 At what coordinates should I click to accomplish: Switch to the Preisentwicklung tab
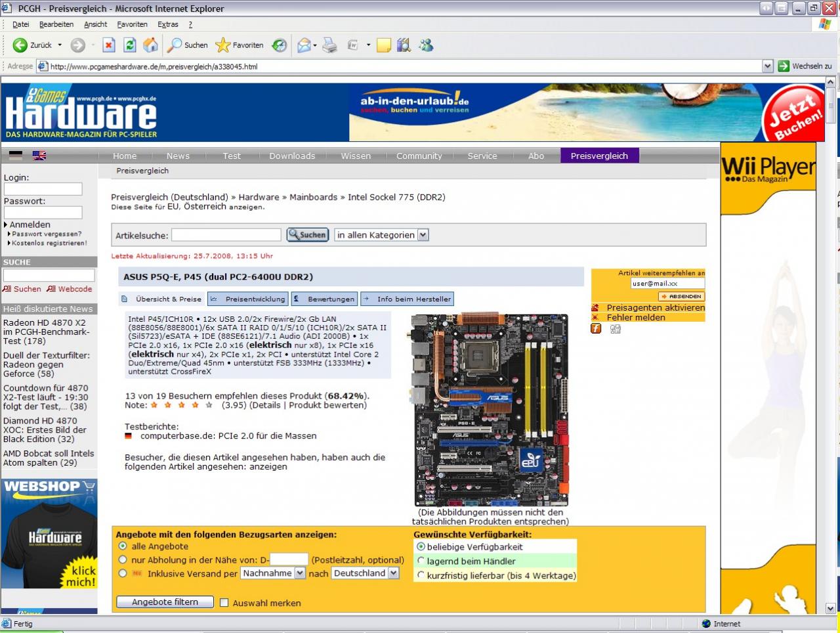pyautogui.click(x=248, y=299)
